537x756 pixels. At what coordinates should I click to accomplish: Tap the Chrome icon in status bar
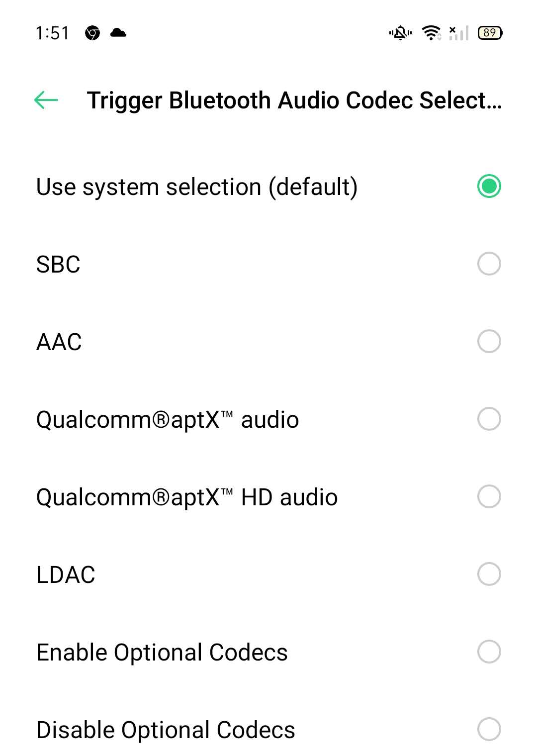[x=92, y=33]
